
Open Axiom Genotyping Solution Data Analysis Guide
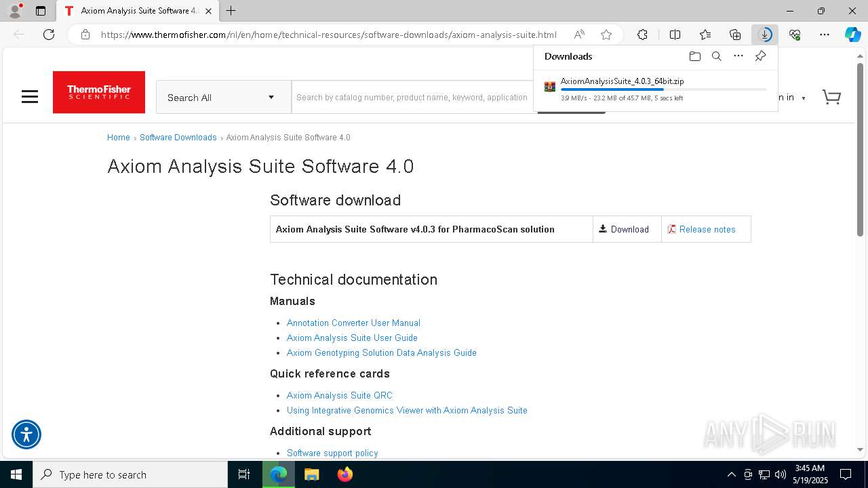click(x=382, y=352)
